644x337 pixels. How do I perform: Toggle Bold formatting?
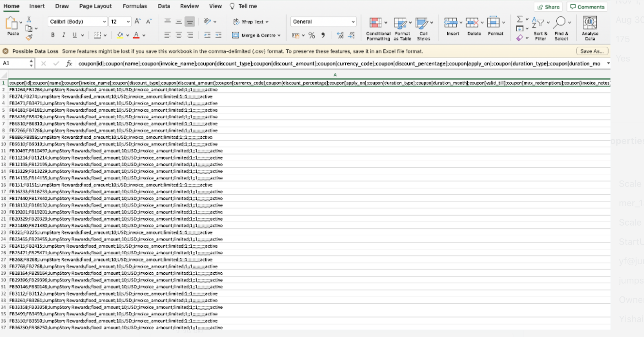pyautogui.click(x=53, y=35)
